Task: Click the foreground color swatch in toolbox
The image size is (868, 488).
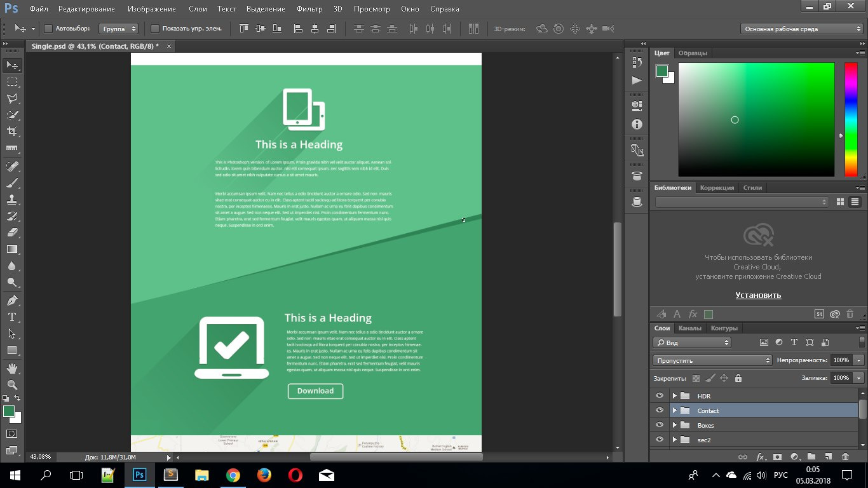Action: [x=9, y=411]
